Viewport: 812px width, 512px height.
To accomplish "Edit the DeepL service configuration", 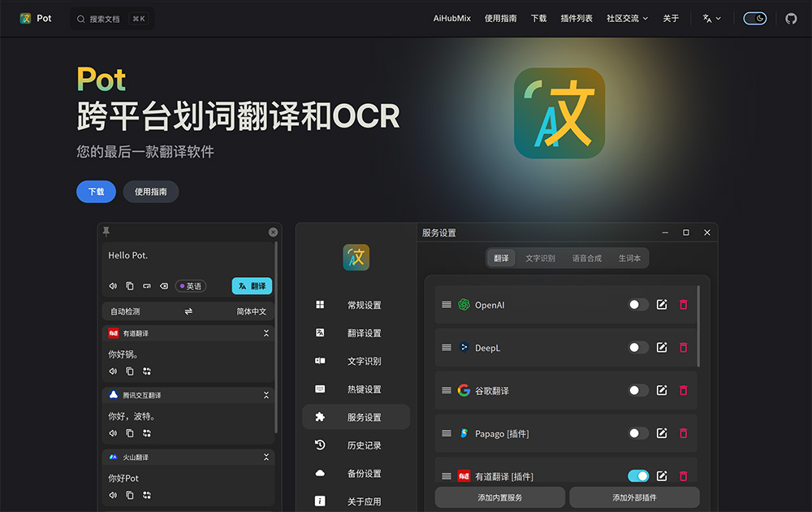I will 662,348.
